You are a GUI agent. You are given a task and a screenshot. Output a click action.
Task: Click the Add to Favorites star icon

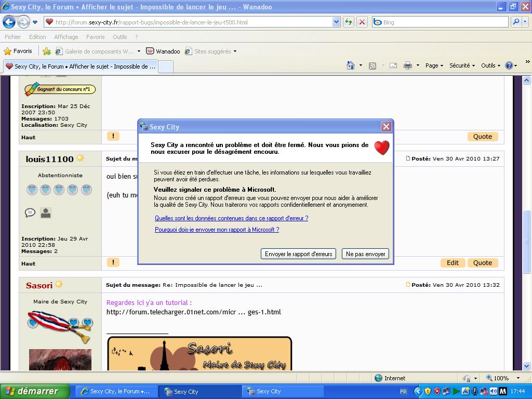[x=47, y=51]
